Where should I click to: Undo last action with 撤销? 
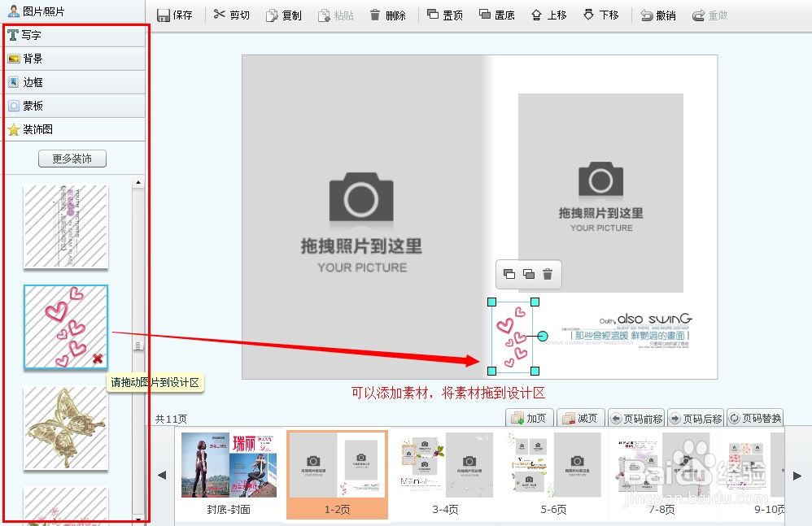(x=658, y=15)
